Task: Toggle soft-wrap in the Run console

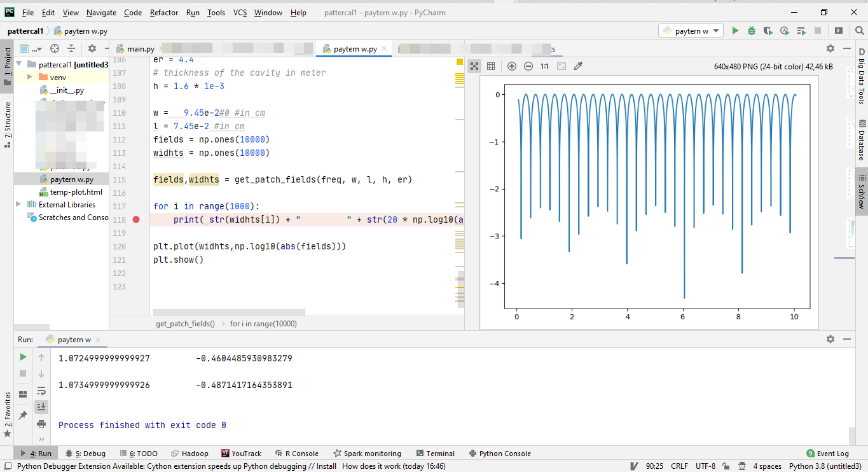Action: tap(41, 391)
